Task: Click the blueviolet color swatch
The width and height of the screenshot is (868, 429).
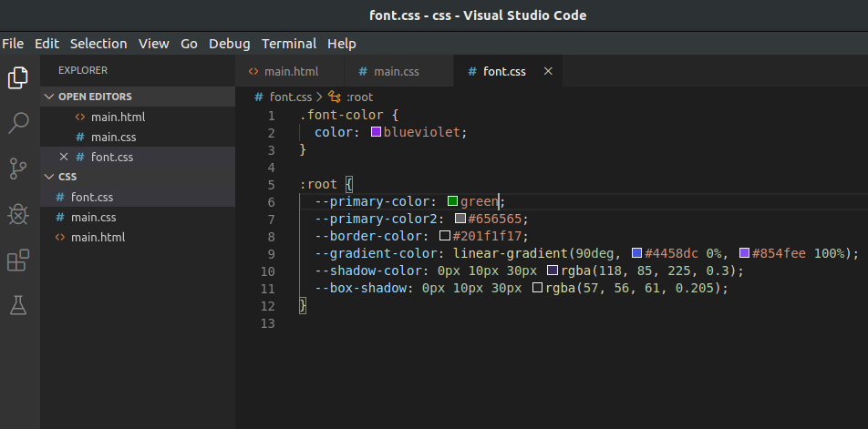Action: (x=376, y=133)
